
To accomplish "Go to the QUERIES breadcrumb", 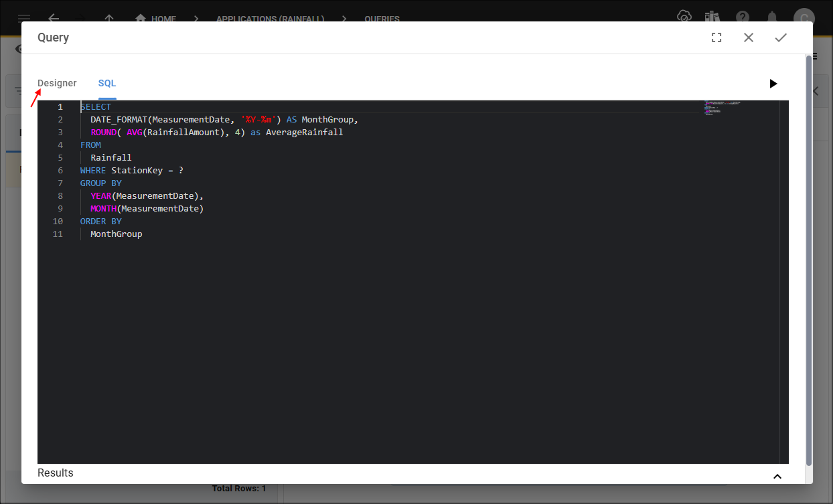I will click(x=382, y=19).
